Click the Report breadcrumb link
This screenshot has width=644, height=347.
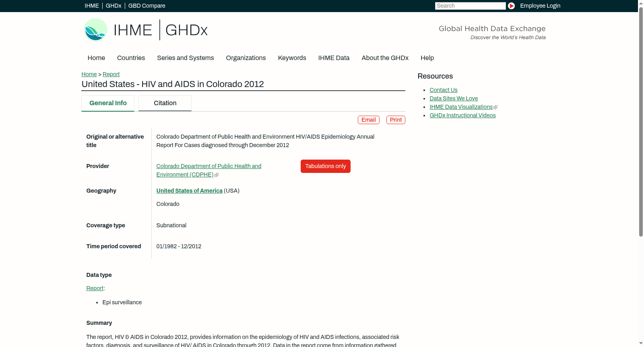111,74
